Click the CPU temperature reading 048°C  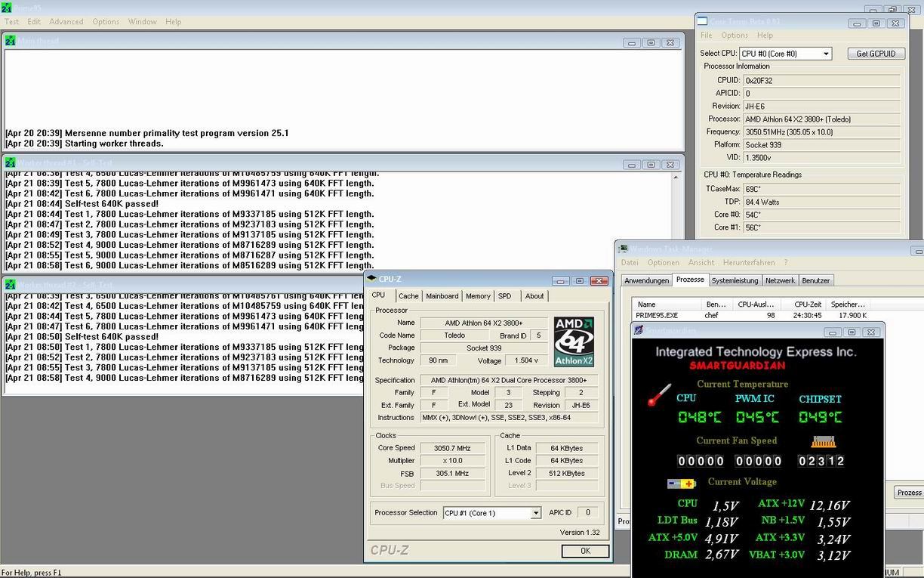[x=700, y=417]
